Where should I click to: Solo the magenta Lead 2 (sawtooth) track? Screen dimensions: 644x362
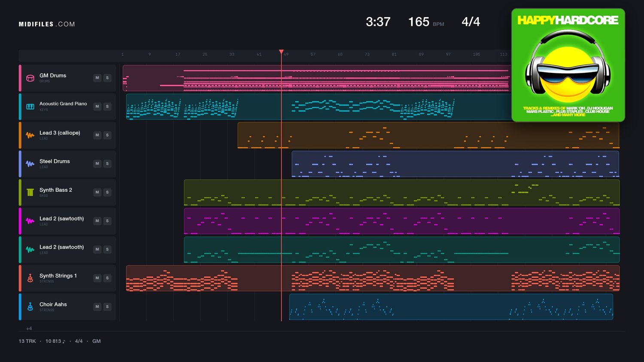(x=107, y=221)
